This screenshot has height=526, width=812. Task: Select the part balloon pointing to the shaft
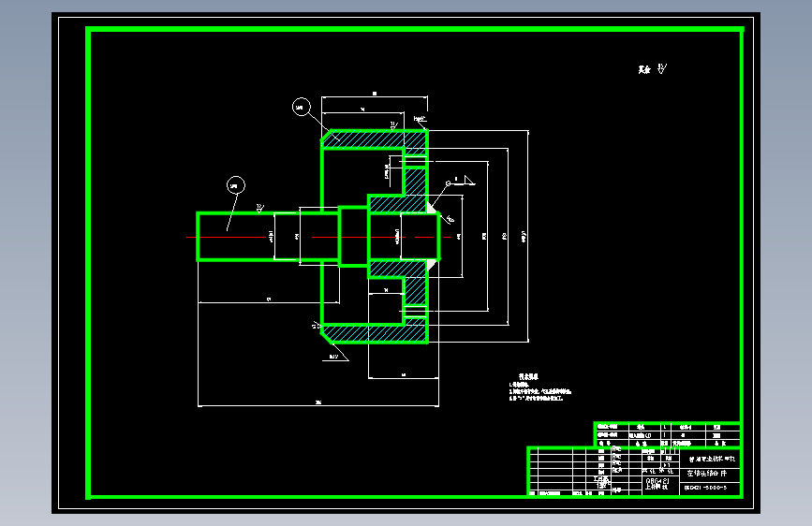coord(236,185)
